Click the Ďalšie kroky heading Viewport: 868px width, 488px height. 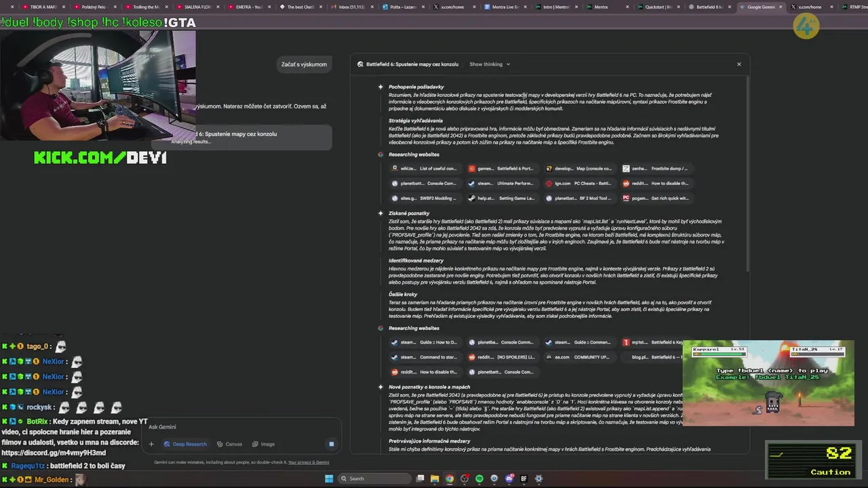click(403, 294)
